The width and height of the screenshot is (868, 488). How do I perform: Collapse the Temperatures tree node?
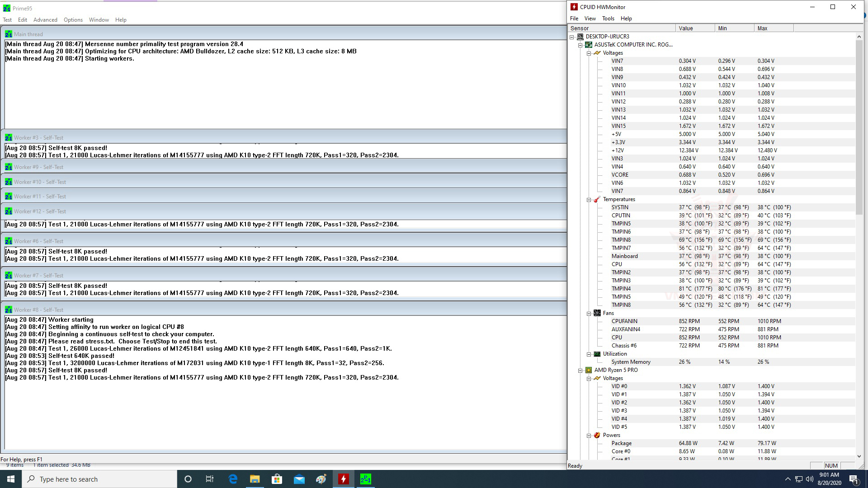tap(589, 199)
